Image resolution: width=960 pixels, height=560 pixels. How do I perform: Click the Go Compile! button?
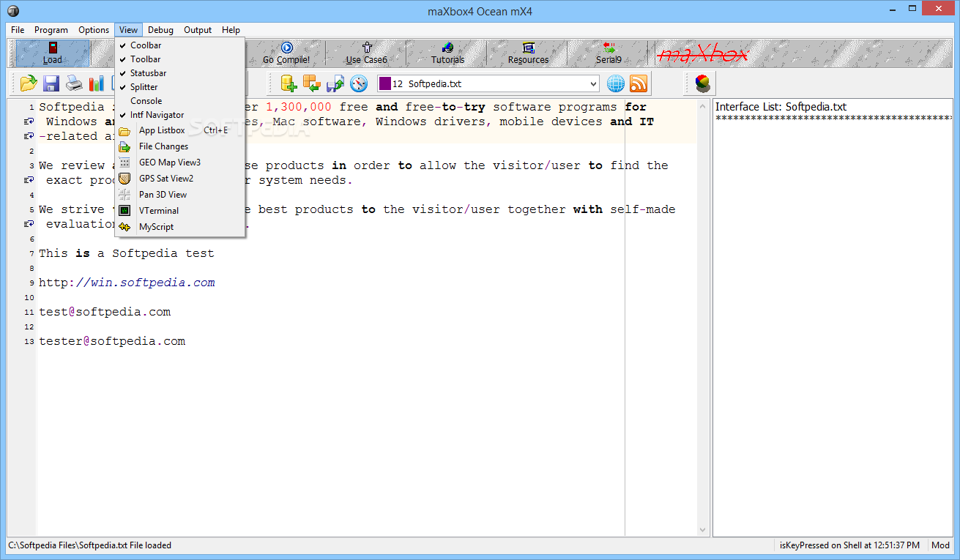pyautogui.click(x=286, y=53)
